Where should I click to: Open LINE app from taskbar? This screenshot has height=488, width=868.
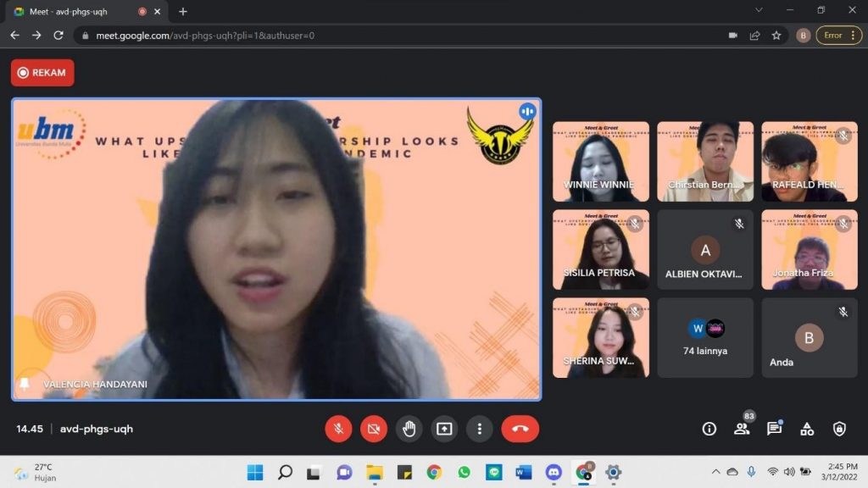pos(494,473)
